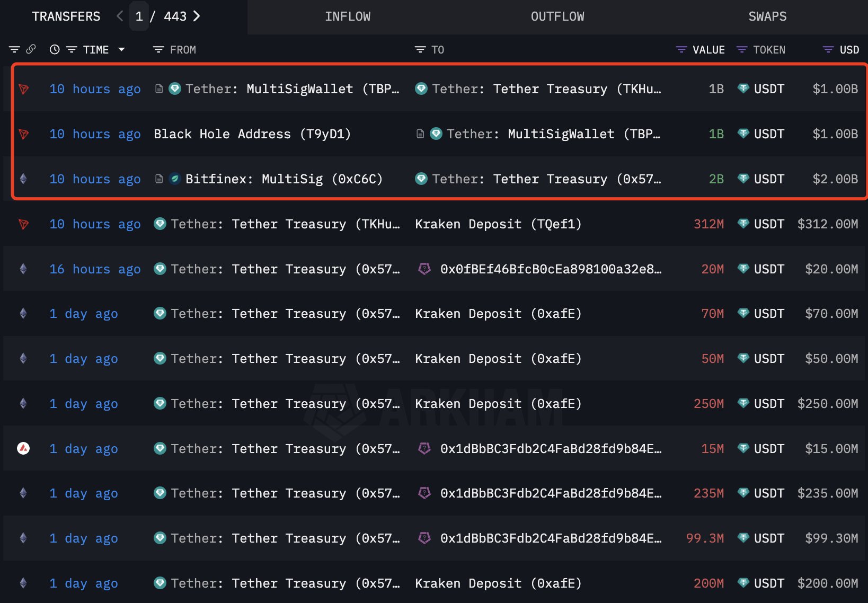The height and width of the screenshot is (603, 868).
Task: Open the VALUE column filter
Action: pyautogui.click(x=681, y=49)
